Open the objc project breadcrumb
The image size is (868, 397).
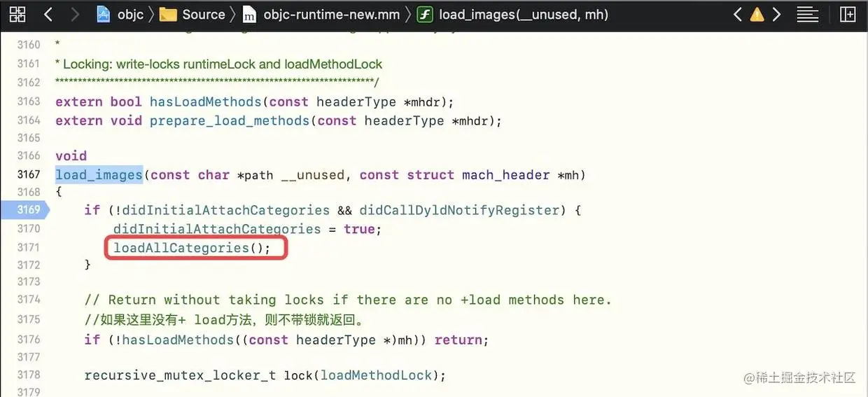point(129,15)
